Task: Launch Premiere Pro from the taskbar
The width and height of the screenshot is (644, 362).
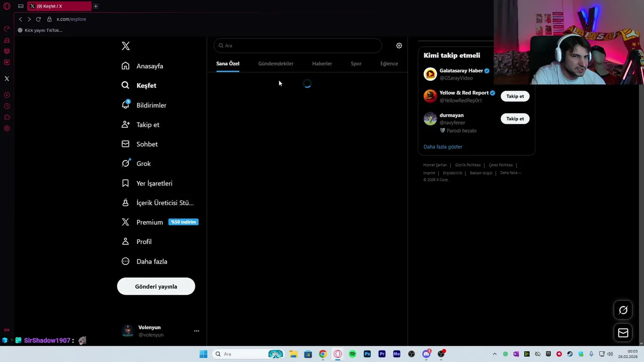Action: pos(382,354)
